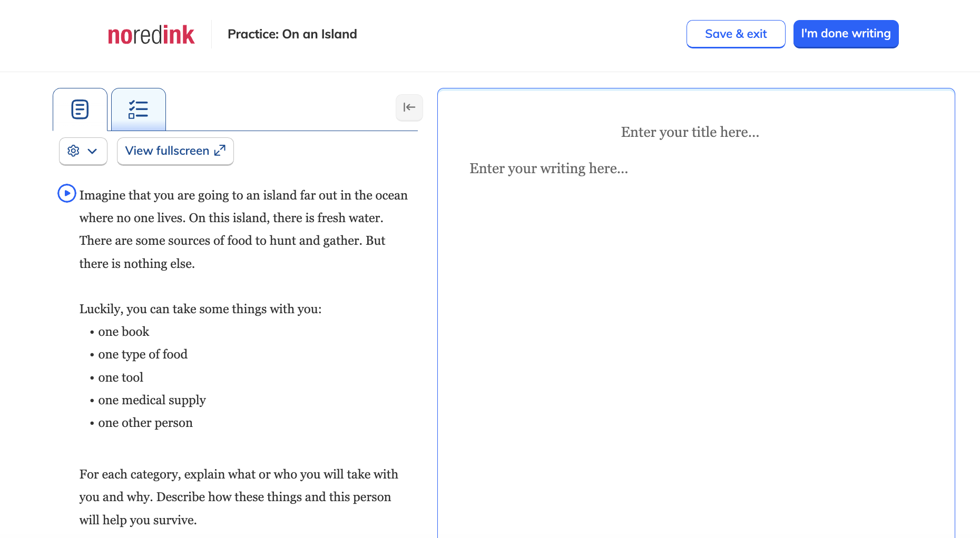
Task: Click Save & exit button
Action: pyautogui.click(x=736, y=34)
